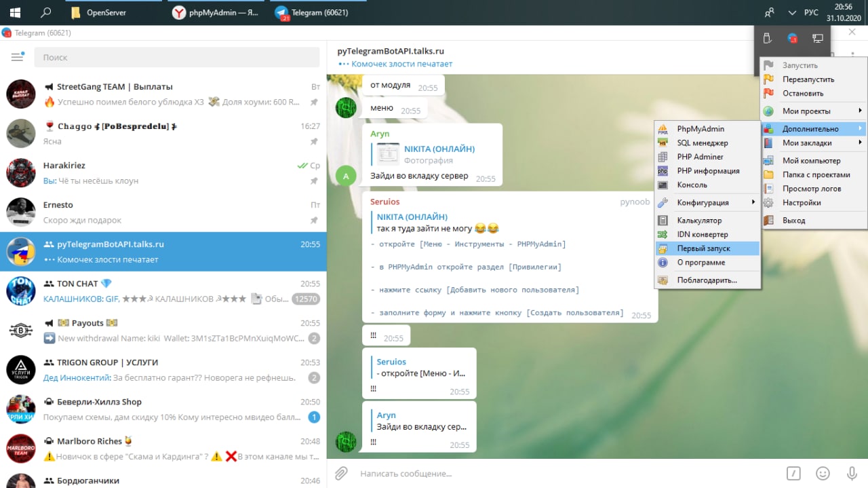Click TON CHAT unread badge 12570
This screenshot has height=488, width=868.
[x=305, y=299]
